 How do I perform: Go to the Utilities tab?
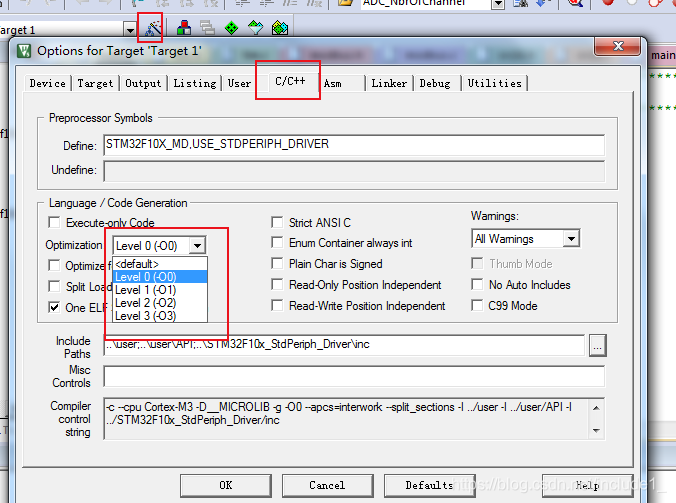pyautogui.click(x=494, y=83)
